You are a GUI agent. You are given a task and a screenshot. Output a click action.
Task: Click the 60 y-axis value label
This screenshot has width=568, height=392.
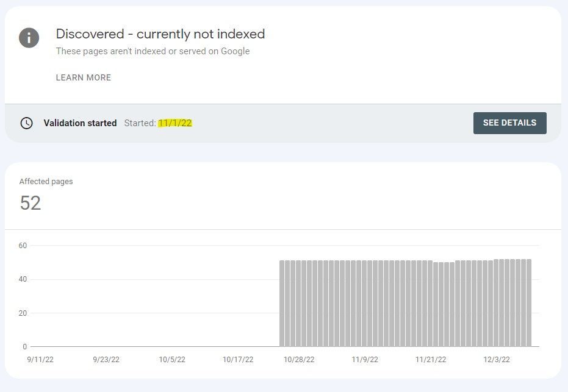click(23, 246)
